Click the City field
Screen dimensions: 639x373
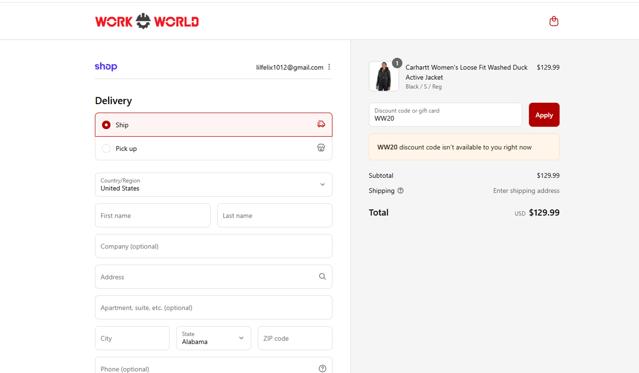pyautogui.click(x=132, y=338)
